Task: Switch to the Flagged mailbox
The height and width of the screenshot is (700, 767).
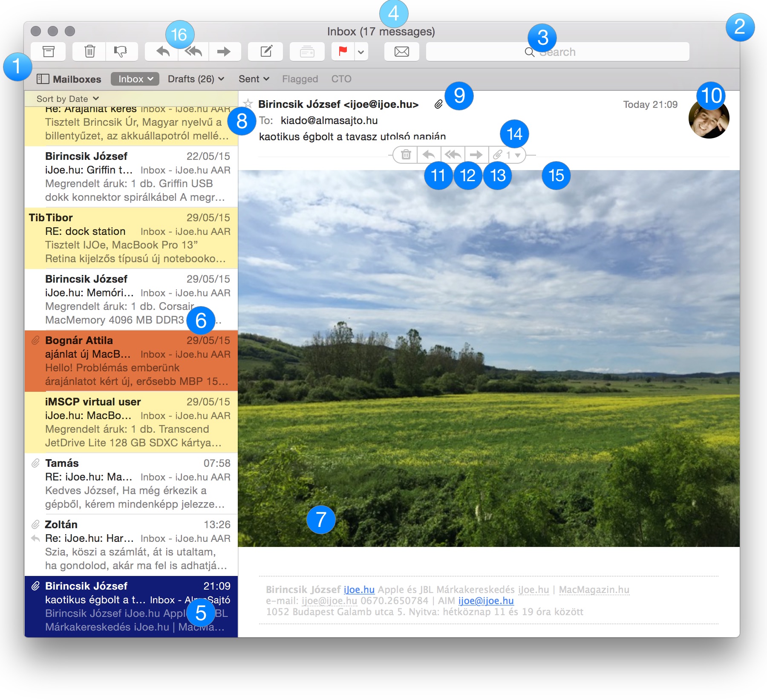Action: pos(300,79)
